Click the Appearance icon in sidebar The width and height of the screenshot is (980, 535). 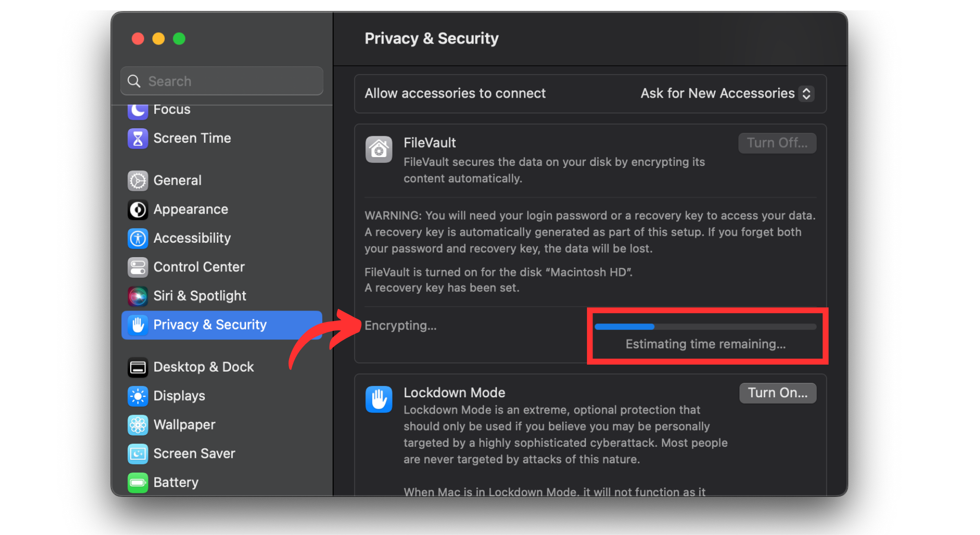(x=138, y=210)
